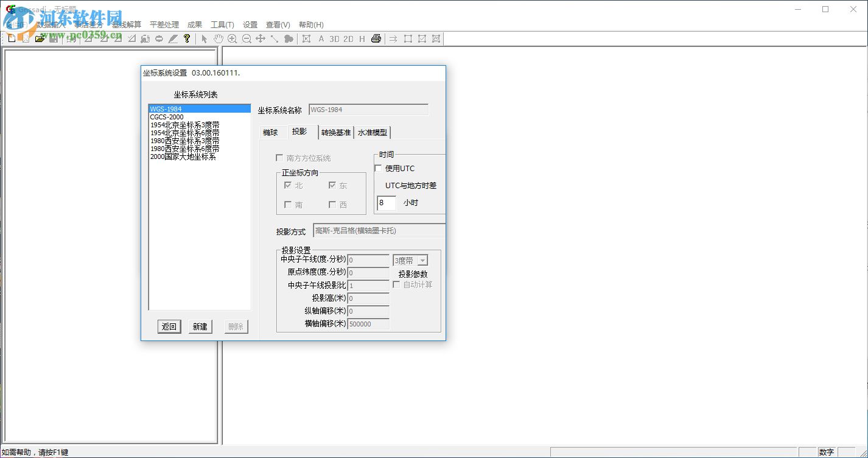Click the 中央子午线投影比 field

point(368,286)
